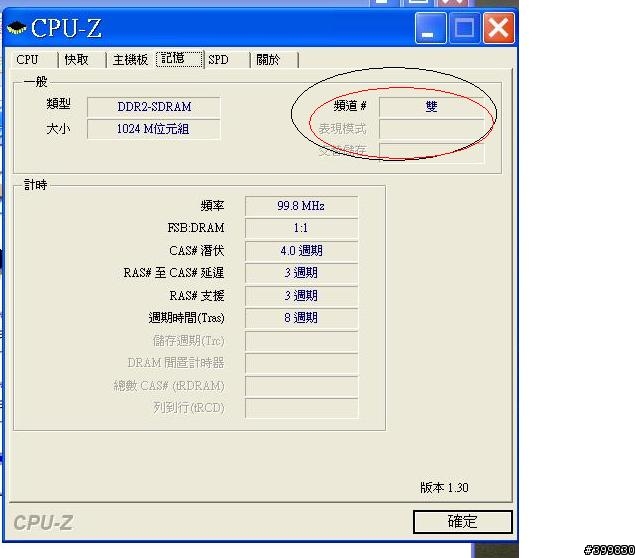Click the 類型 label

click(x=58, y=104)
